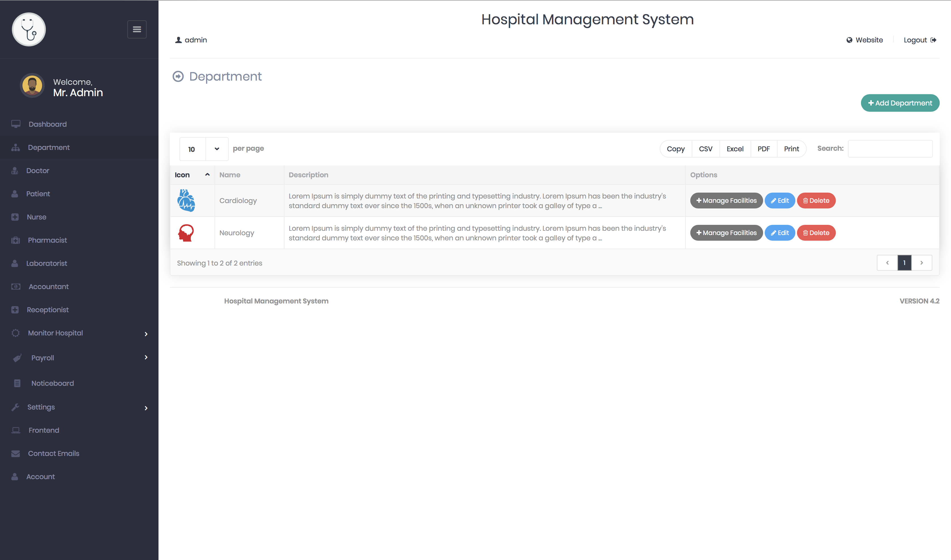
Task: Click the Hospital Management System footer text
Action: tap(276, 301)
